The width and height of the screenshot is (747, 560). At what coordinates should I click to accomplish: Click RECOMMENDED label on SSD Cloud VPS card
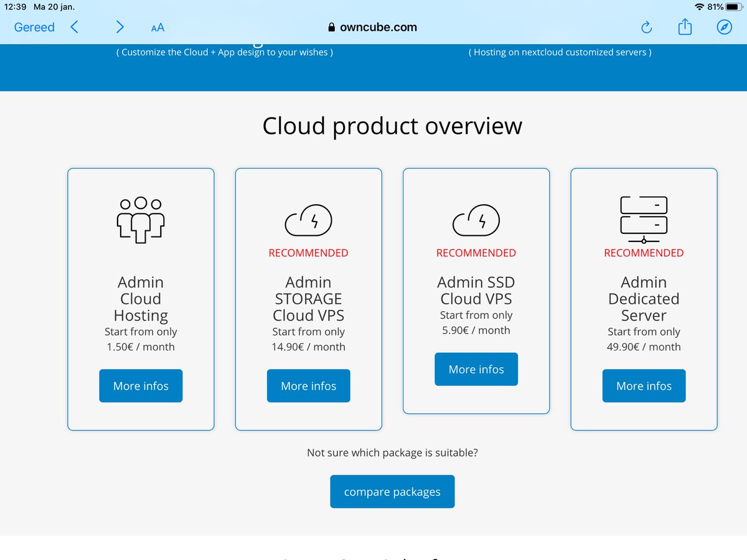click(x=476, y=253)
